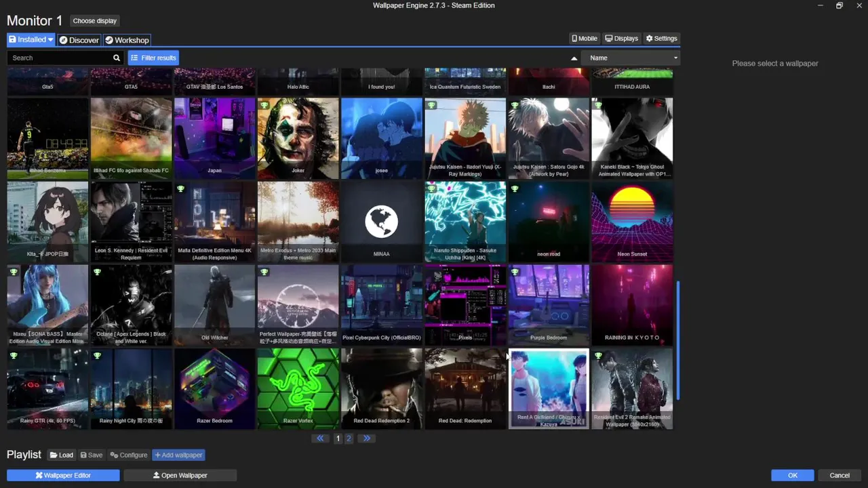
Task: Click trophy badge on Joker wallpaper
Action: [x=264, y=105]
